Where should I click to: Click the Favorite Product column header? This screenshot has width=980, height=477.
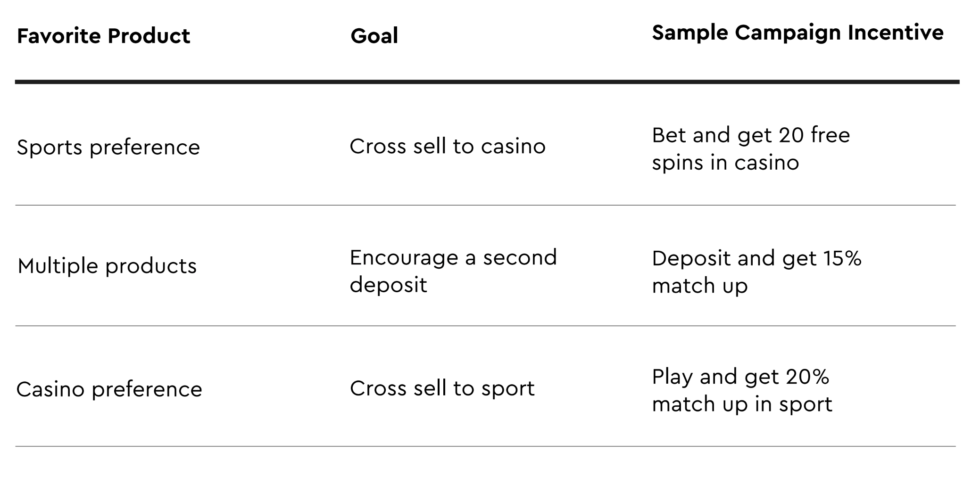pyautogui.click(x=103, y=36)
